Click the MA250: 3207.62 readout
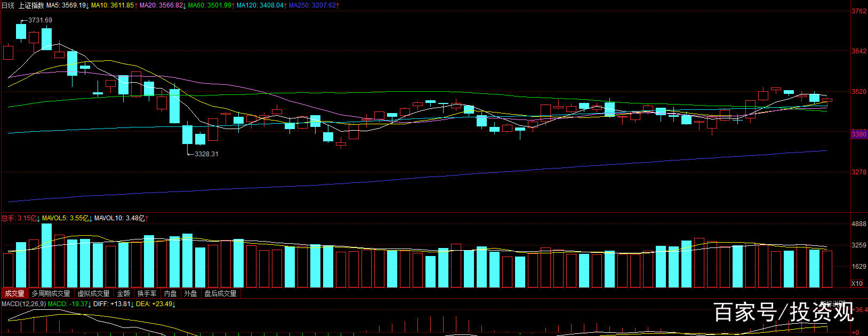 (312, 5)
